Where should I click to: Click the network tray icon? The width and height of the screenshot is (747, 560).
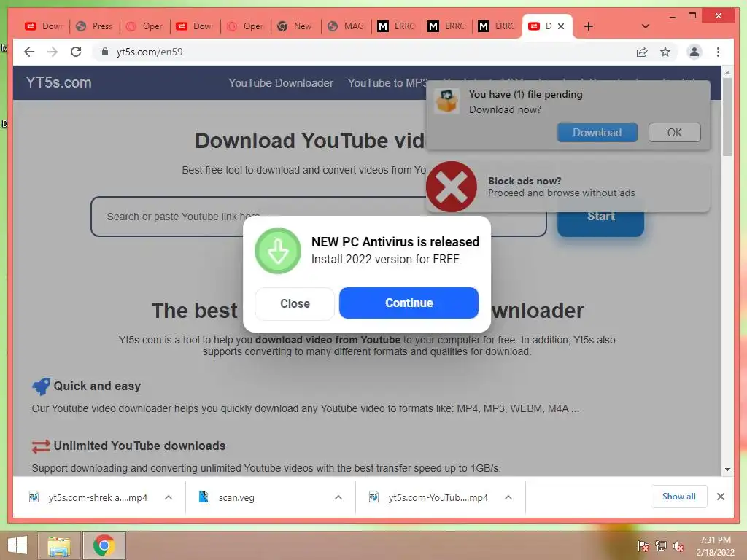661,545
